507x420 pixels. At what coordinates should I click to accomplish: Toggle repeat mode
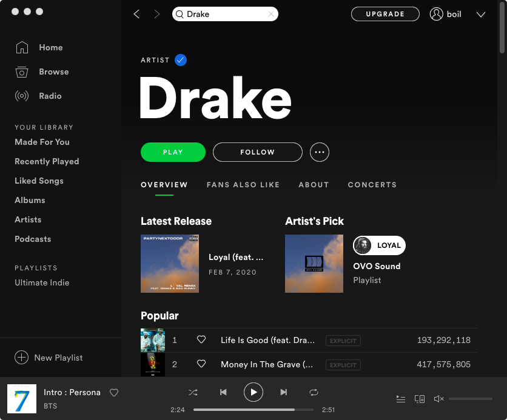tap(314, 392)
